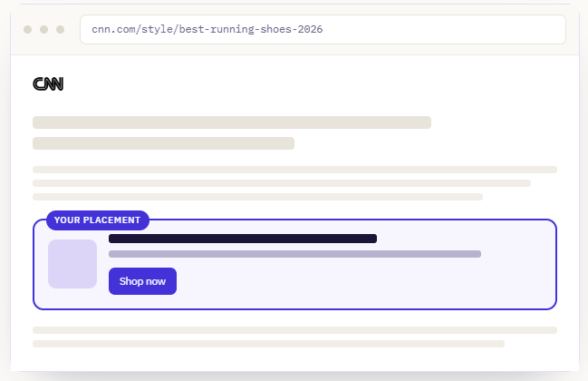This screenshot has height=381, width=588.
Task: Click the purple-gray ad description bar
Action: (294, 254)
